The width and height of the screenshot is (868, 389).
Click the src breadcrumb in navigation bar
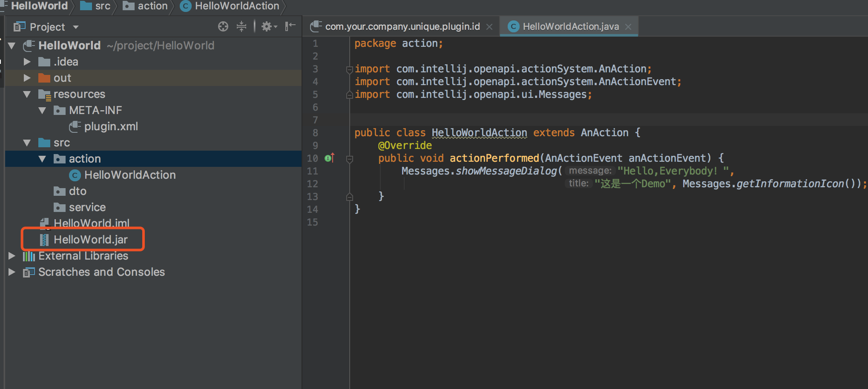tap(96, 6)
